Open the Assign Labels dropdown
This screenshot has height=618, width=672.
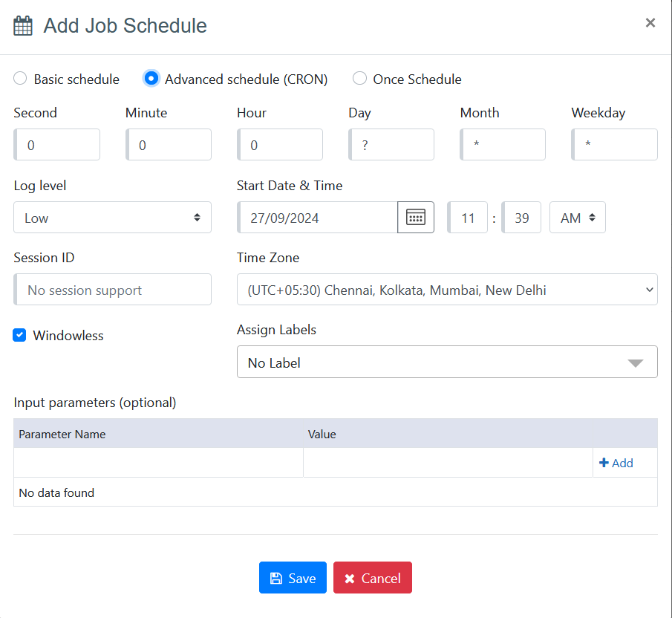pyautogui.click(x=447, y=362)
